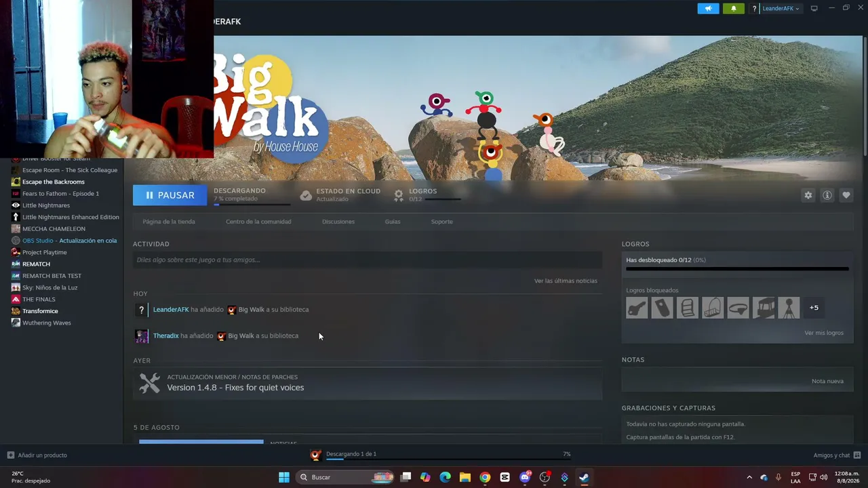Image resolution: width=868 pixels, height=488 pixels.
Task: Click the fourth locked achievement badge
Action: pyautogui.click(x=713, y=308)
